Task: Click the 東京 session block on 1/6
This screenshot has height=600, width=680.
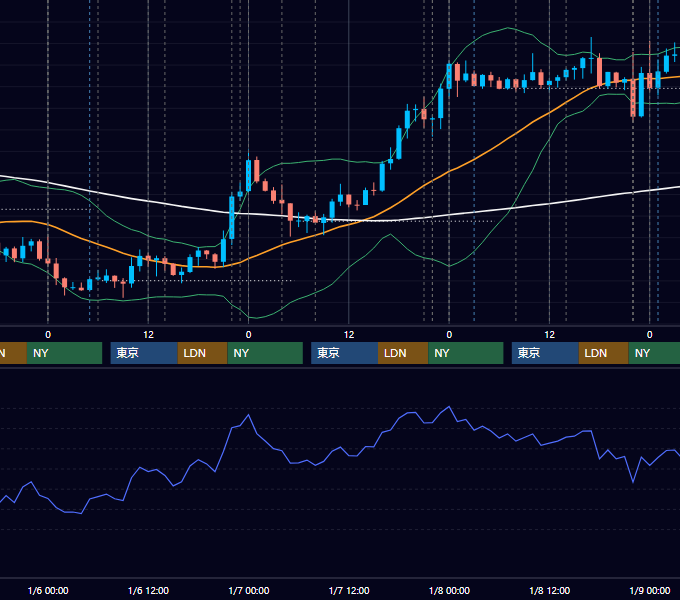Action: click(x=144, y=353)
